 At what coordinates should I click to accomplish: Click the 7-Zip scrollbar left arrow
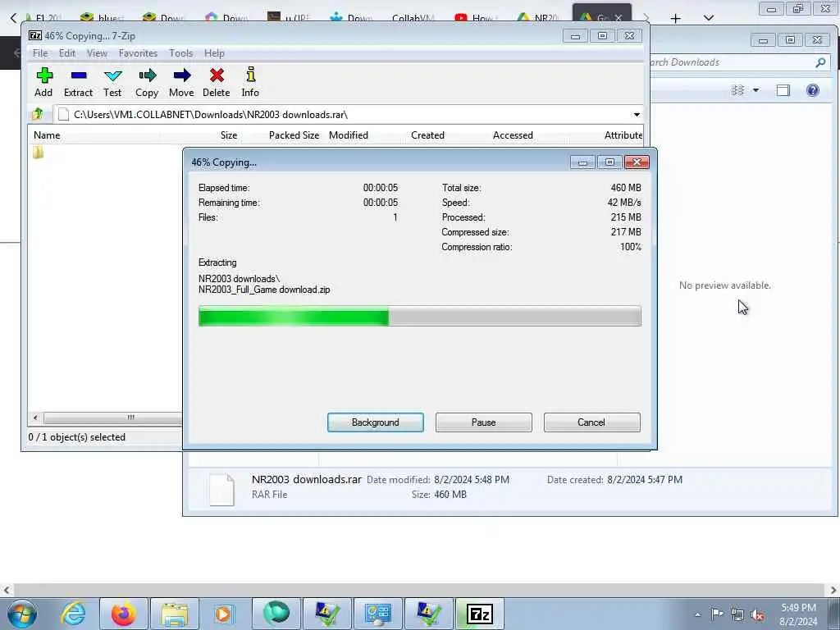(x=35, y=418)
